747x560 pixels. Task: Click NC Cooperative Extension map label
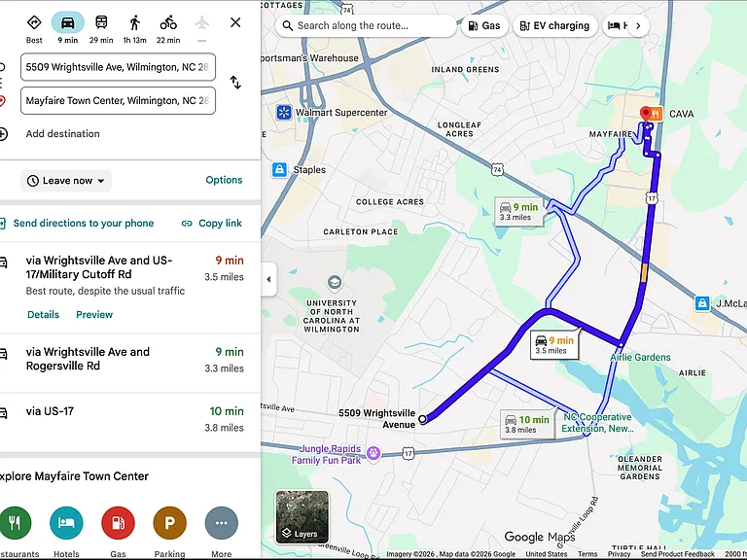(x=597, y=422)
